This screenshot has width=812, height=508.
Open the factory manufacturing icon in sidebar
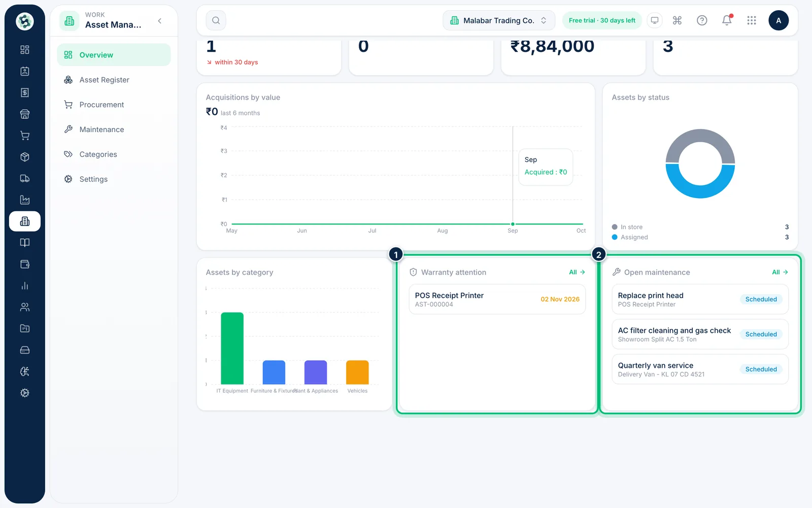point(24,200)
